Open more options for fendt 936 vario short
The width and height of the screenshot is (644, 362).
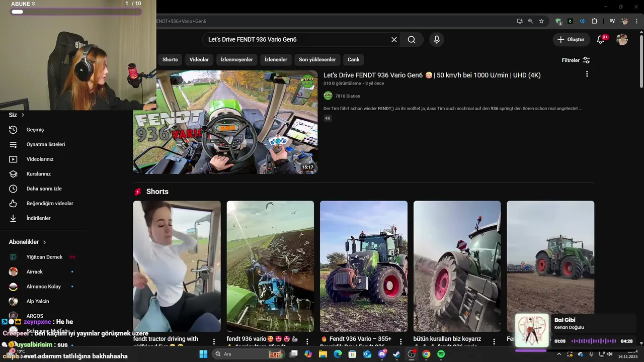(307, 341)
